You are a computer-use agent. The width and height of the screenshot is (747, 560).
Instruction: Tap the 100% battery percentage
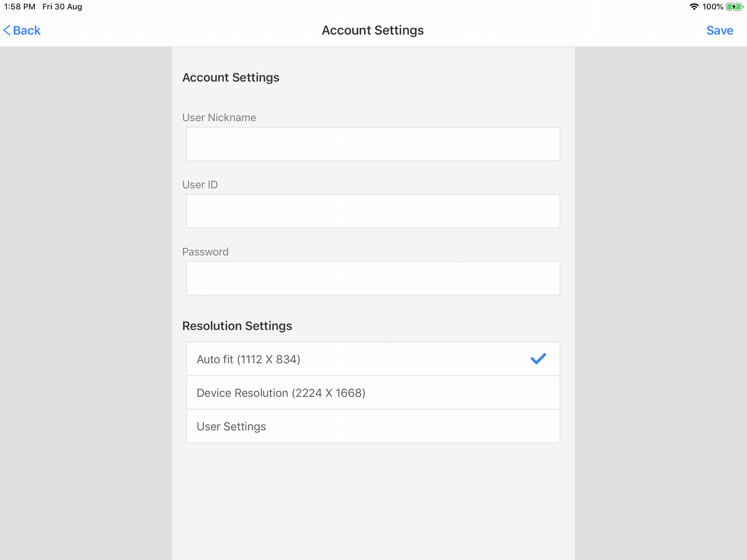713,7
